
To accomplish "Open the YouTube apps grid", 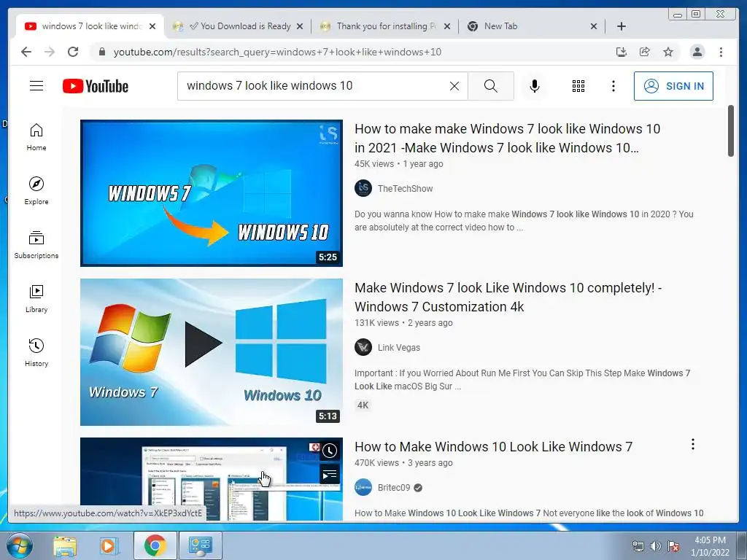I will pos(578,86).
